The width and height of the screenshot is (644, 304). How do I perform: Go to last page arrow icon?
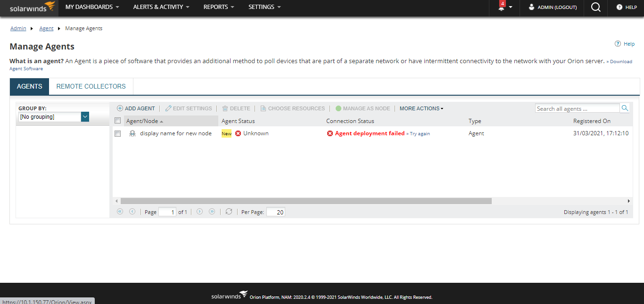pyautogui.click(x=212, y=212)
